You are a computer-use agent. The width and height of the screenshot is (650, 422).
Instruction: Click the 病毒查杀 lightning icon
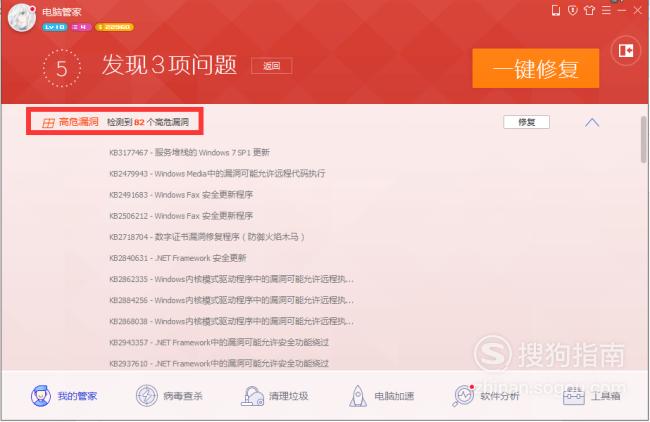[x=147, y=396]
